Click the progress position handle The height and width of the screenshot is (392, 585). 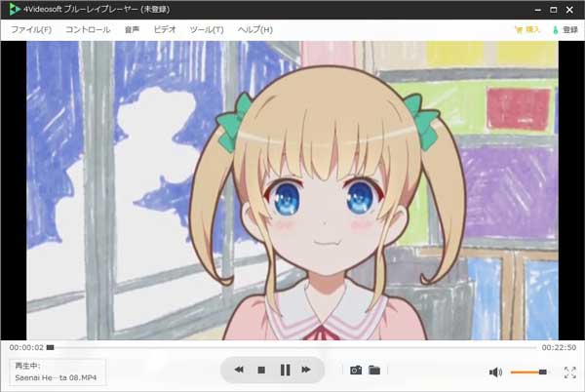point(50,347)
